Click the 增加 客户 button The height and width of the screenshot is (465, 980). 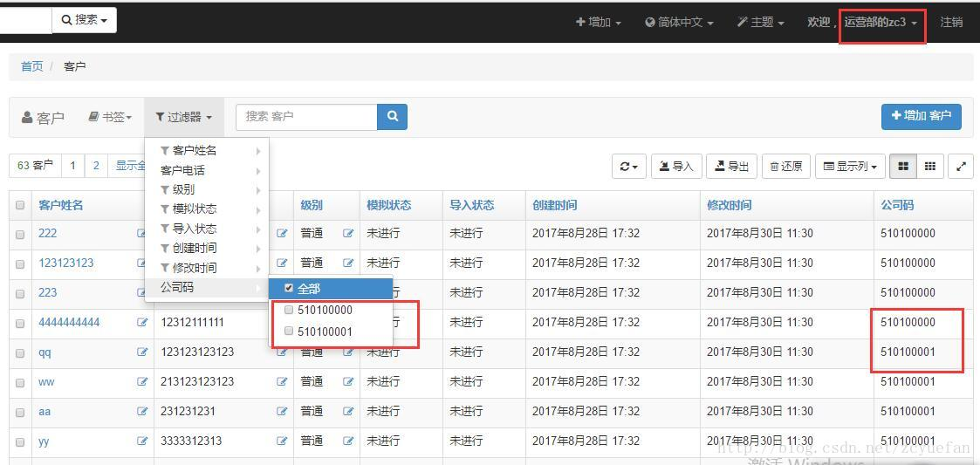[922, 116]
